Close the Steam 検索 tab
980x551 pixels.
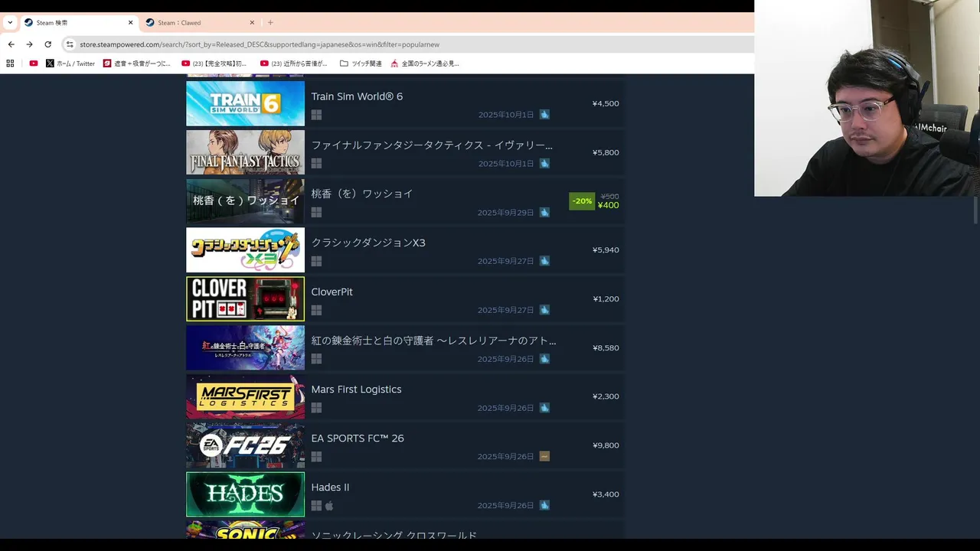130,22
